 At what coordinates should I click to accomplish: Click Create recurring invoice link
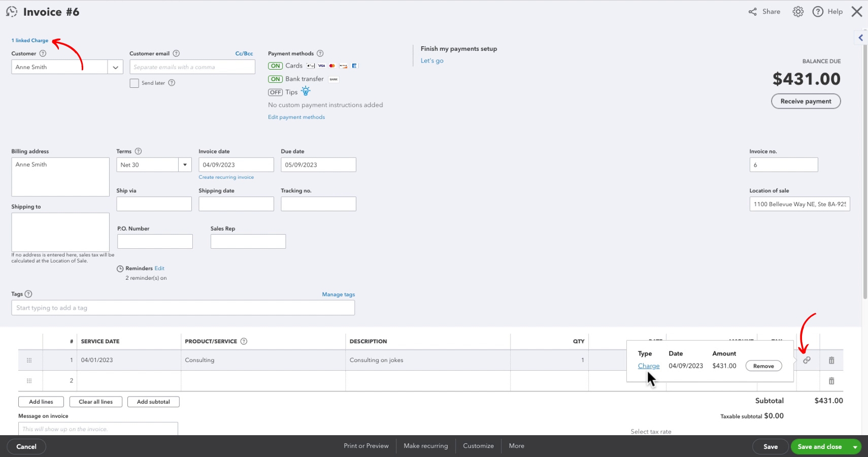pyautogui.click(x=226, y=177)
